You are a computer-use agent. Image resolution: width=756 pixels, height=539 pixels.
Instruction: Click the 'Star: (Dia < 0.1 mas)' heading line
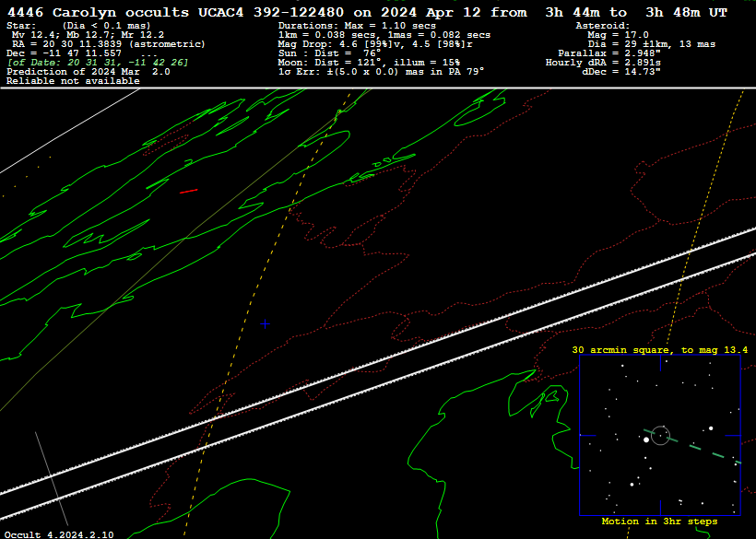click(78, 26)
